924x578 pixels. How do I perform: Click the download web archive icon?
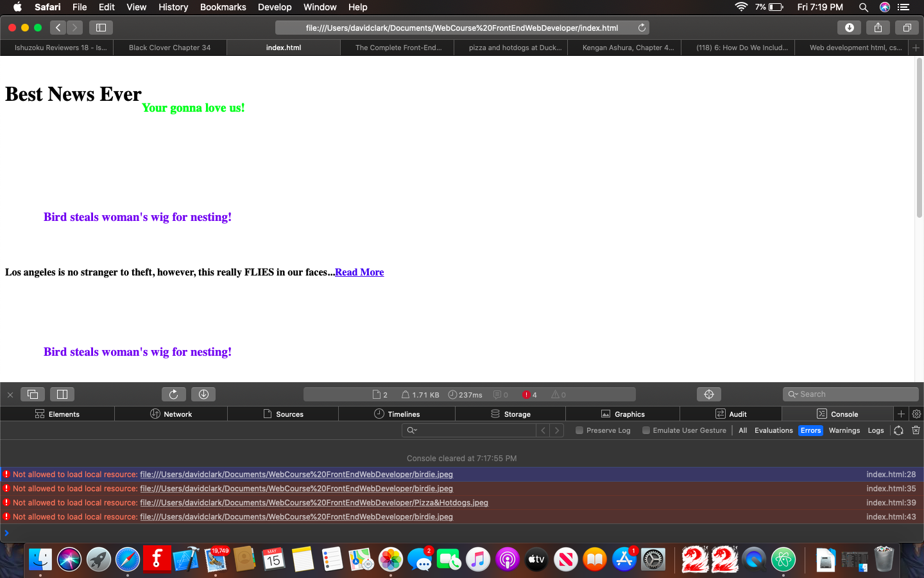(203, 394)
